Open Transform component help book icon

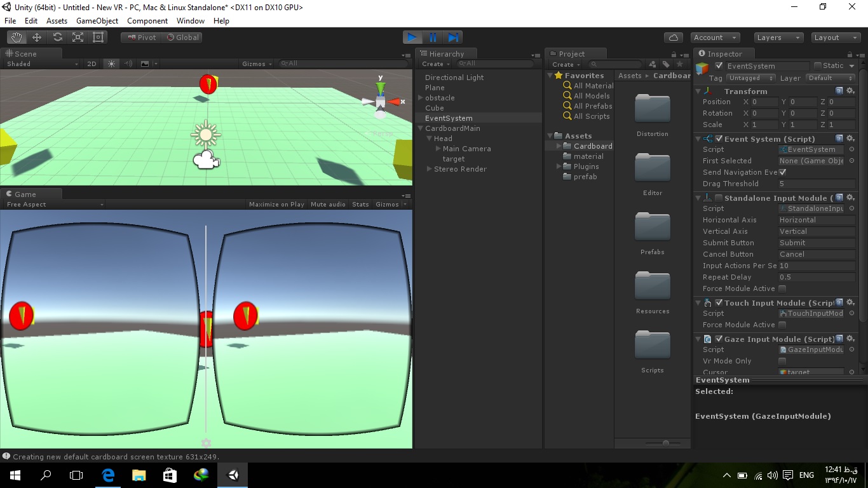tap(839, 91)
